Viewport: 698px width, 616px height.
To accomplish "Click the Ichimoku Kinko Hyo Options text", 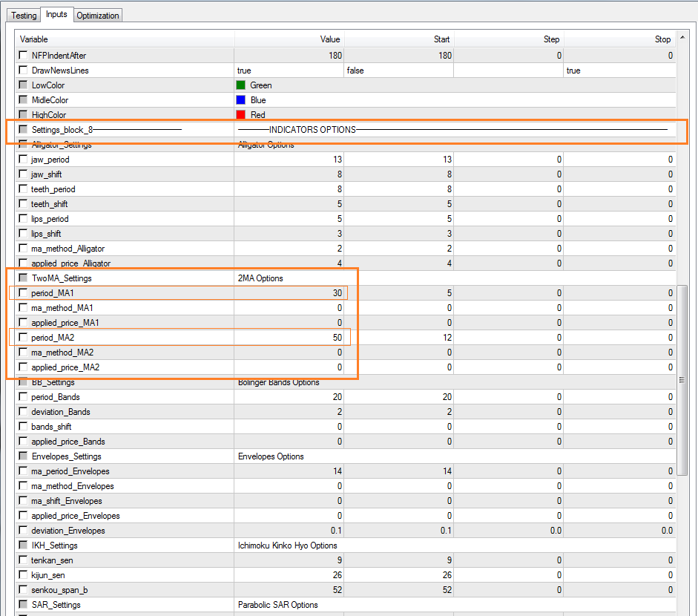I will click(x=288, y=545).
